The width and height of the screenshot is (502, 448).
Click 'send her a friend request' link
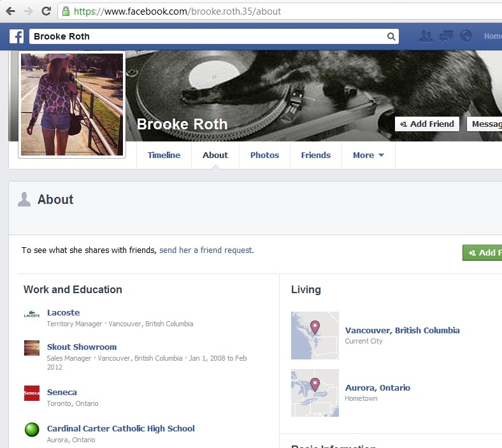206,250
